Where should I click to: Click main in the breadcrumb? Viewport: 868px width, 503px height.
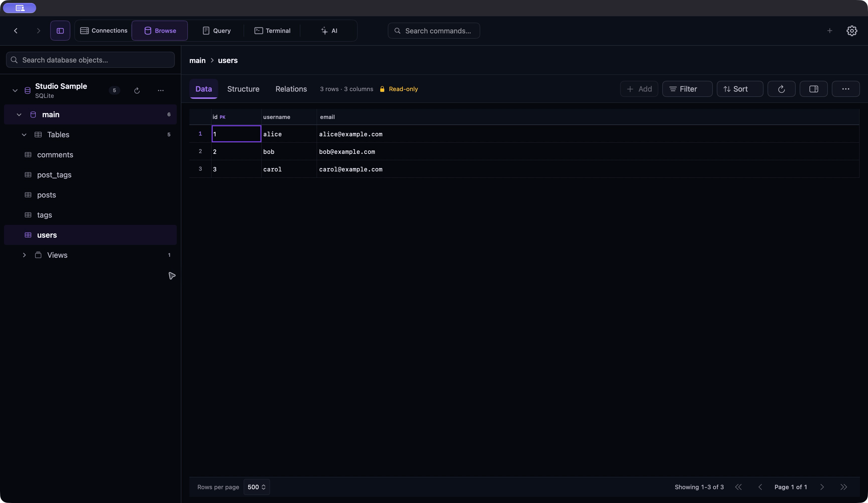[197, 60]
